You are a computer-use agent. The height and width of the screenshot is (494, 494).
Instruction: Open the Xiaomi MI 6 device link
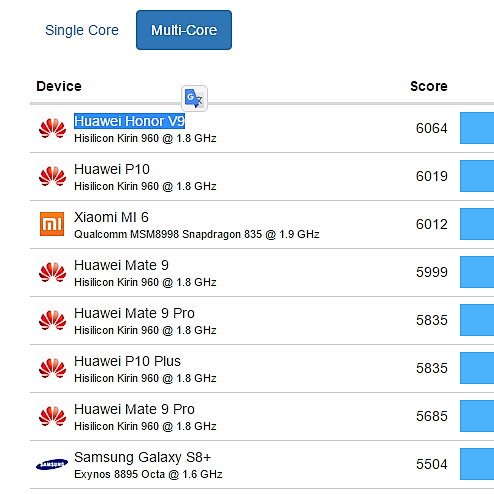click(x=111, y=217)
